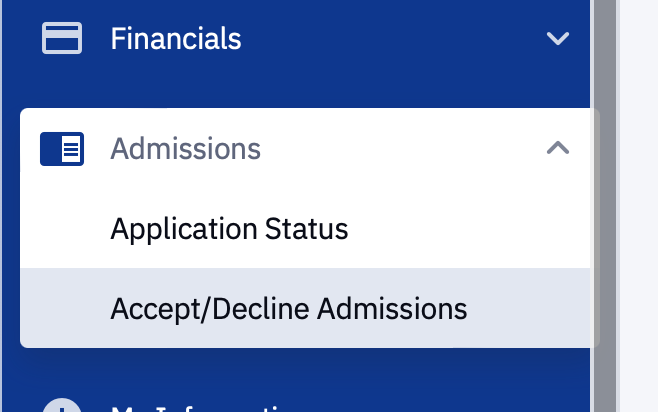Click the Financials credit card icon
This screenshot has width=658, height=412.
[x=61, y=39]
